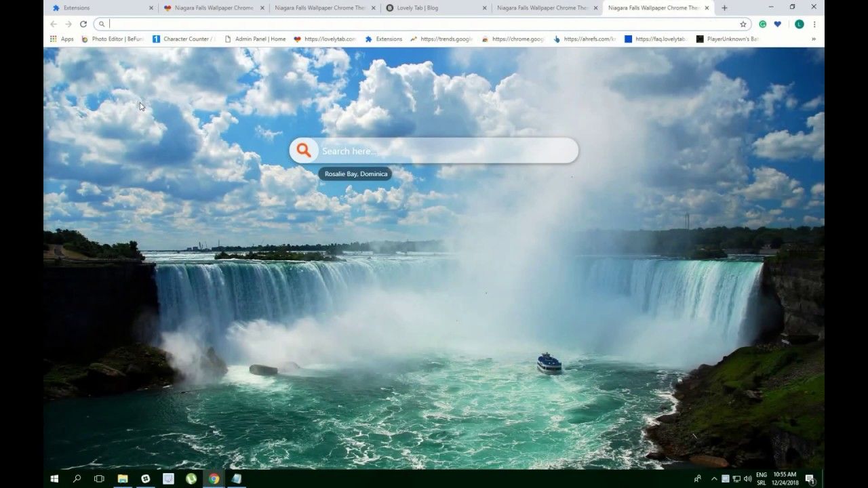The image size is (868, 488).
Task: Click the Chrome taskbar icon
Action: 214,479
